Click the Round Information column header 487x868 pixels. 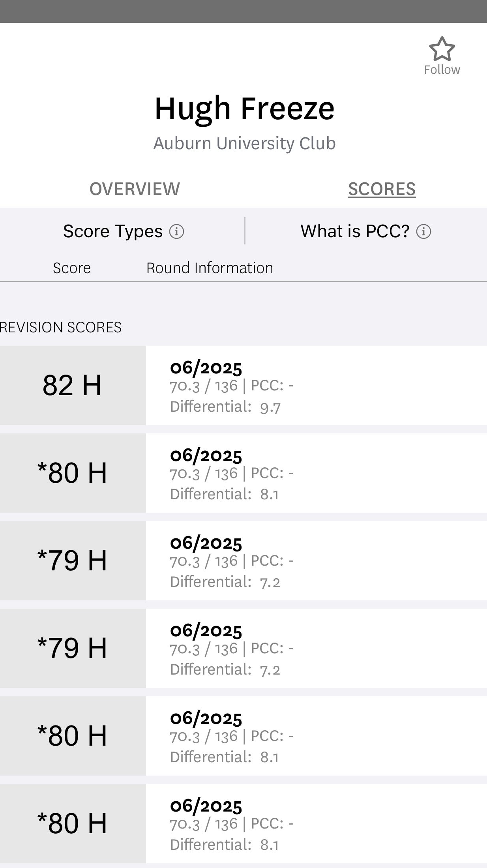coord(210,268)
